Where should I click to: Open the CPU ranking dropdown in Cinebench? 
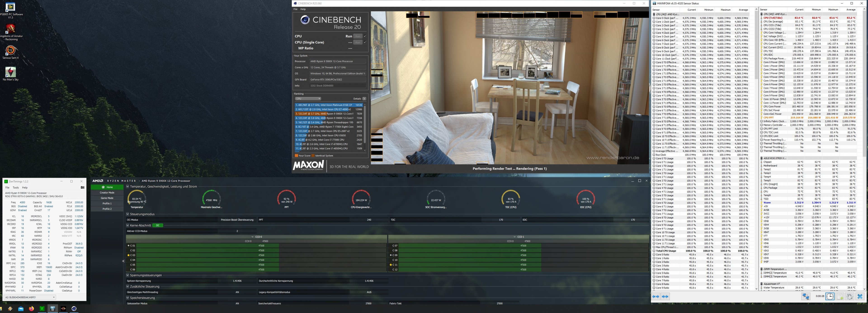tap(308, 99)
